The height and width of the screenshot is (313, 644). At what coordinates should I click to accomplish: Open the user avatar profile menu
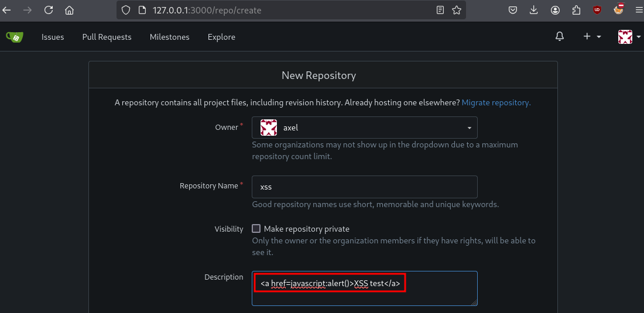[x=628, y=37]
